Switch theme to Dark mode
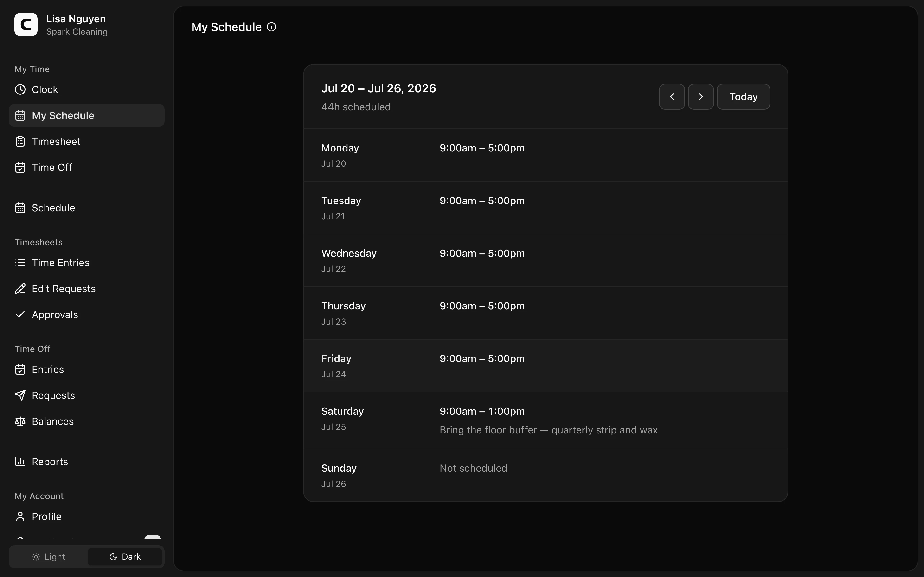The width and height of the screenshot is (924, 577). [x=125, y=557]
